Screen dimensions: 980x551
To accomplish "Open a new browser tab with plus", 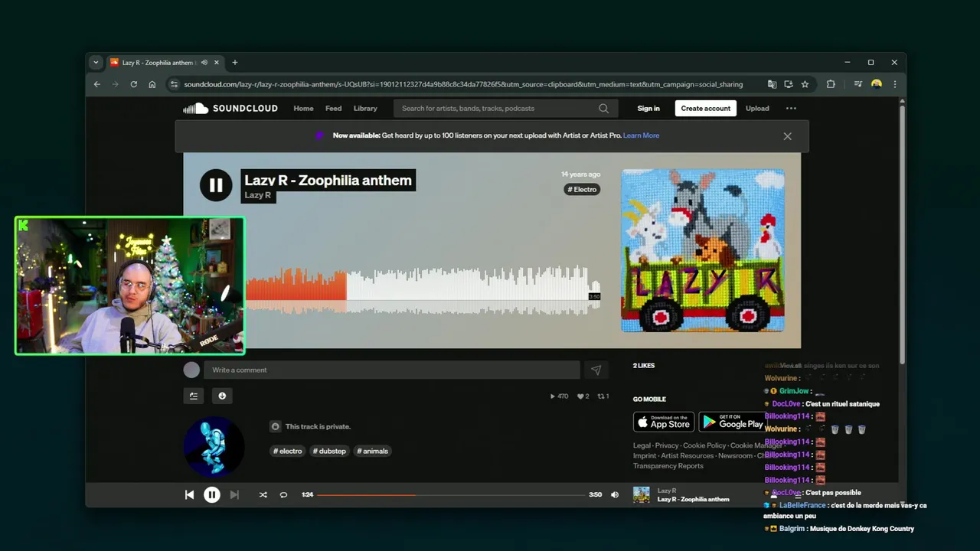I will tap(235, 63).
